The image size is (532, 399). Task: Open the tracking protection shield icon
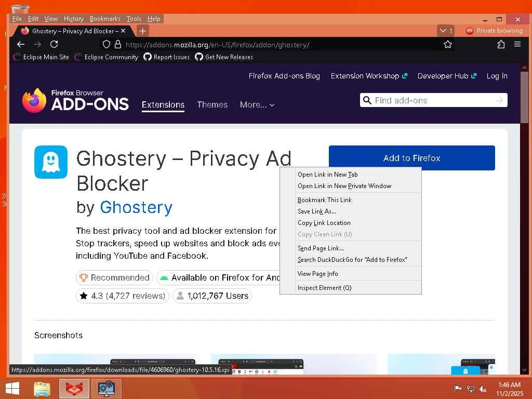(107, 45)
